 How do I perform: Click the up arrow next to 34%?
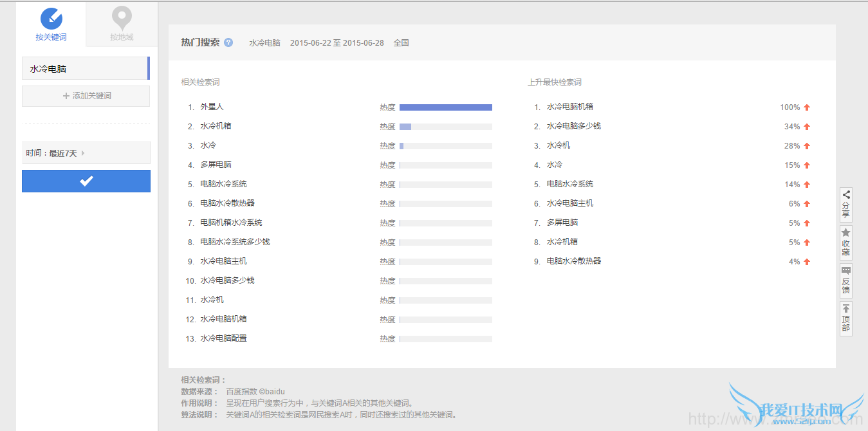(x=807, y=127)
